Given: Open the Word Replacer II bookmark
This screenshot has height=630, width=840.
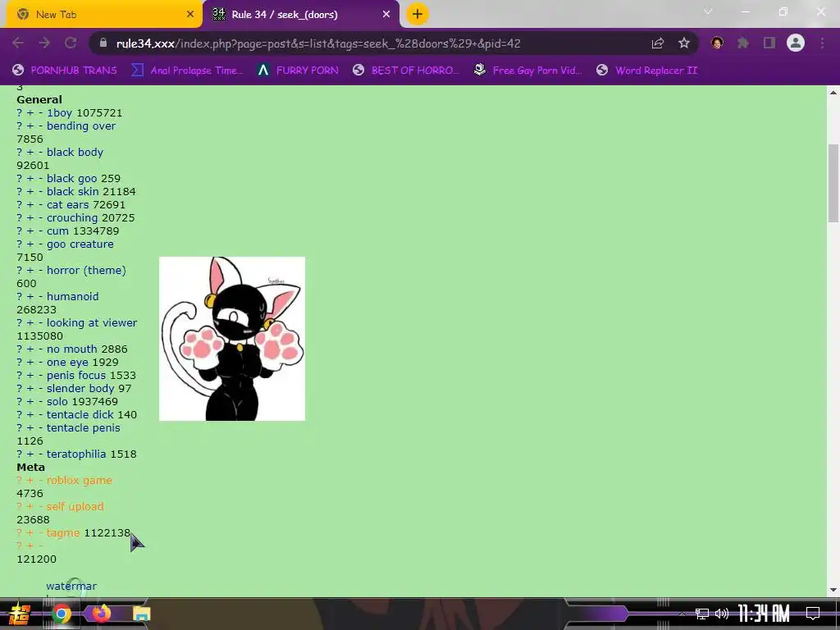Looking at the screenshot, I should tap(646, 71).
